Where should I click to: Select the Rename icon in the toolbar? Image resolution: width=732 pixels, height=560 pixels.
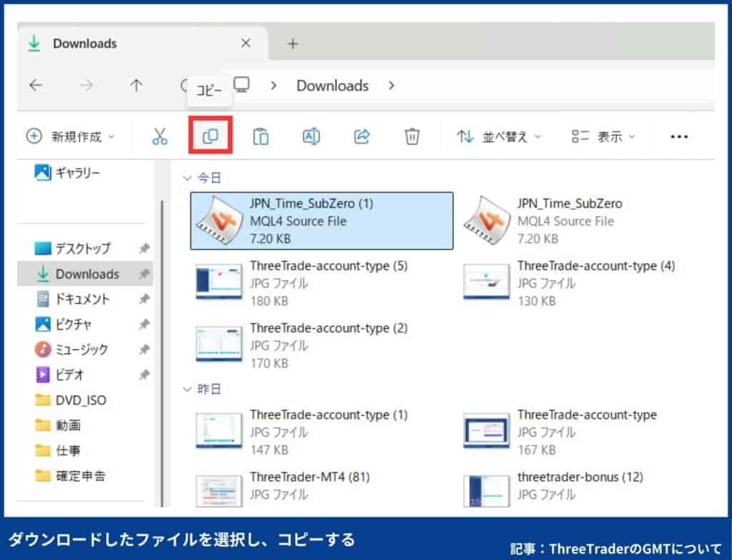pyautogui.click(x=311, y=136)
